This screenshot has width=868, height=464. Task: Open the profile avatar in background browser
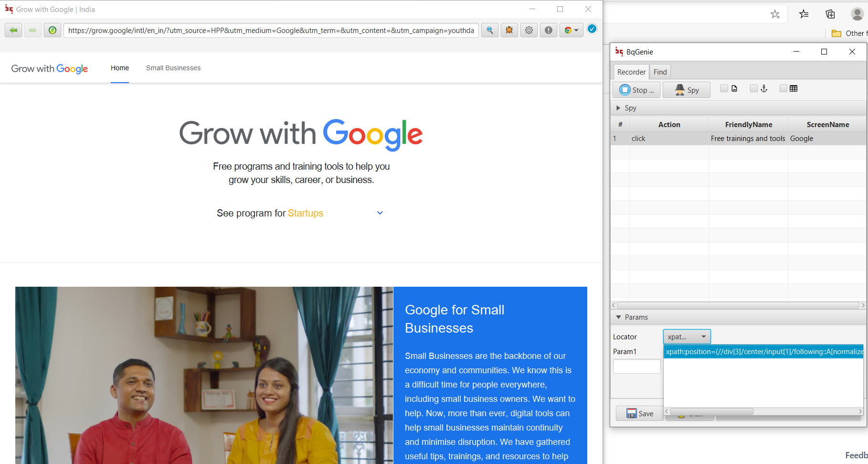[x=857, y=14]
